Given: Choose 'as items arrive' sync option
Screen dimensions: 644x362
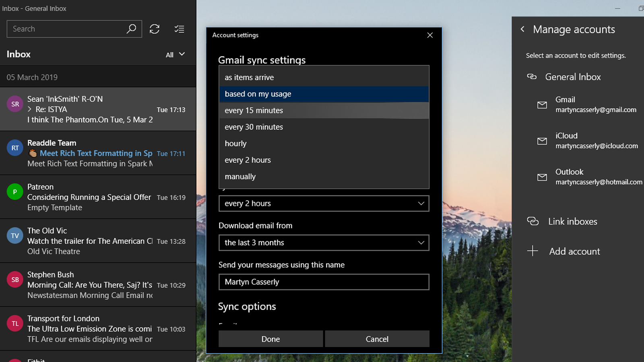Looking at the screenshot, I should 324,77.
